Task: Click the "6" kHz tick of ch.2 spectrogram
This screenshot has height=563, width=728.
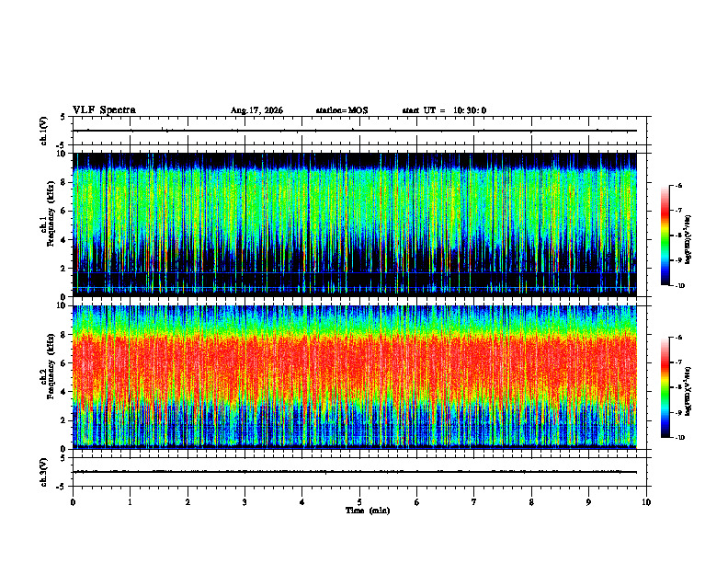Action: (64, 363)
